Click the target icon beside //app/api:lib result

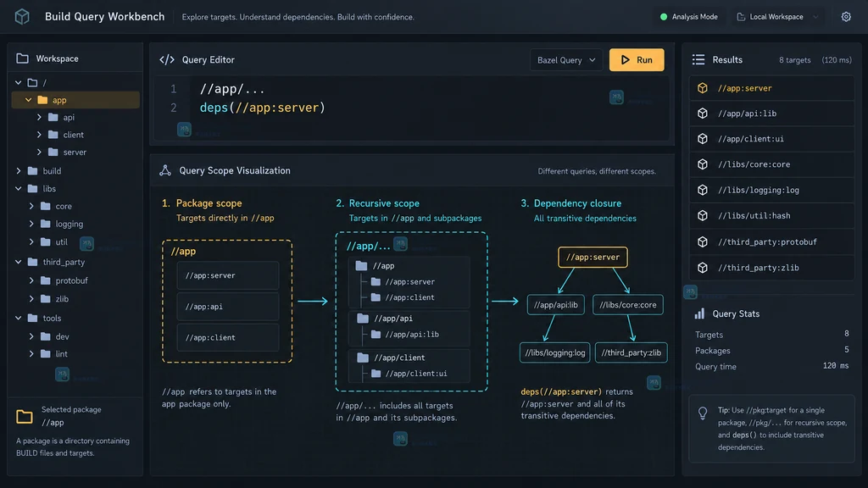point(703,114)
